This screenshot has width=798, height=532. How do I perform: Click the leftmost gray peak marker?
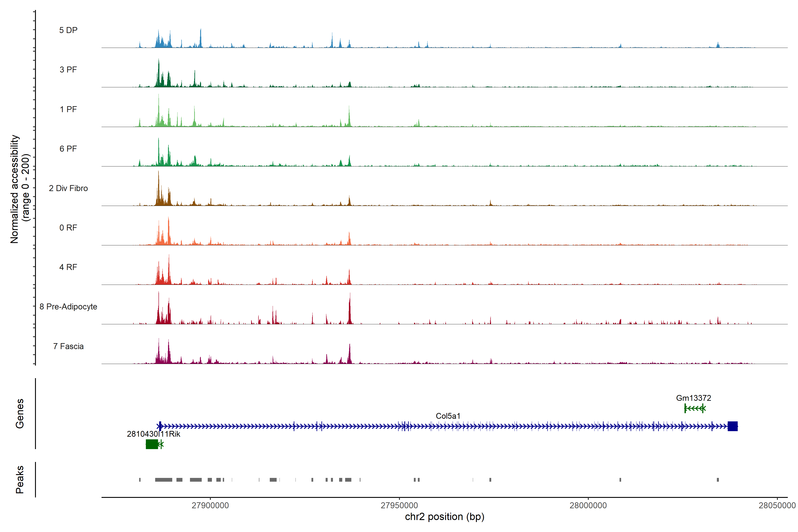140,480
